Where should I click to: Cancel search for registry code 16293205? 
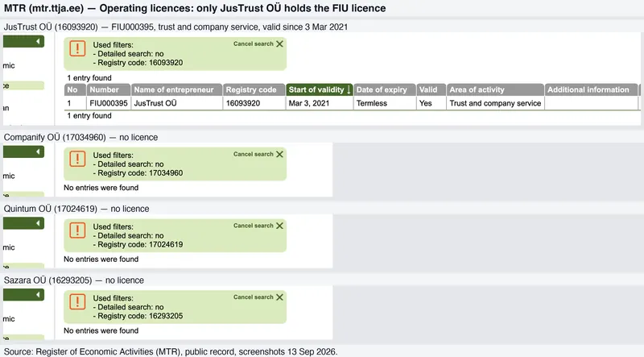[258, 297]
